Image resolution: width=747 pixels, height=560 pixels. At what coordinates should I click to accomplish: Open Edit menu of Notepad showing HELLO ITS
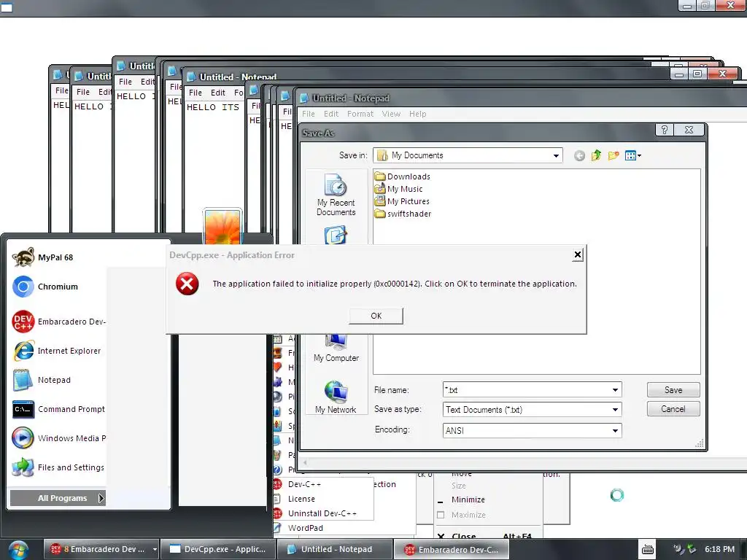pyautogui.click(x=217, y=93)
